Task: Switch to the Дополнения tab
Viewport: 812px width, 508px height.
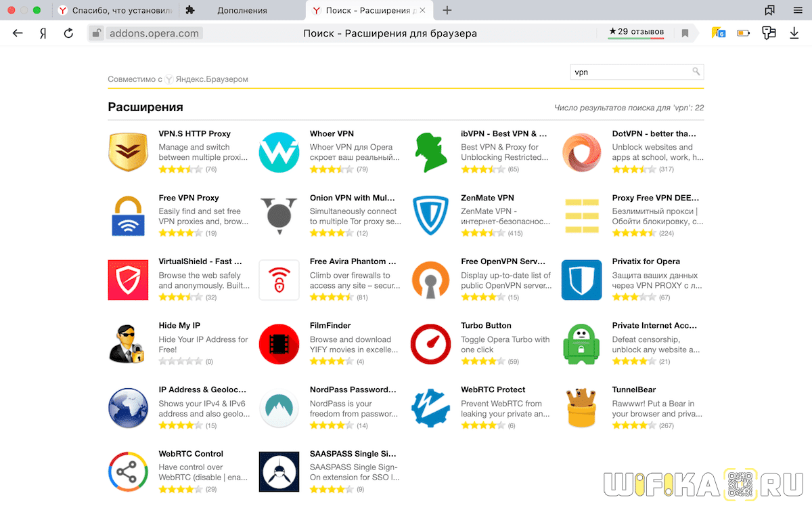Action: pyautogui.click(x=242, y=10)
